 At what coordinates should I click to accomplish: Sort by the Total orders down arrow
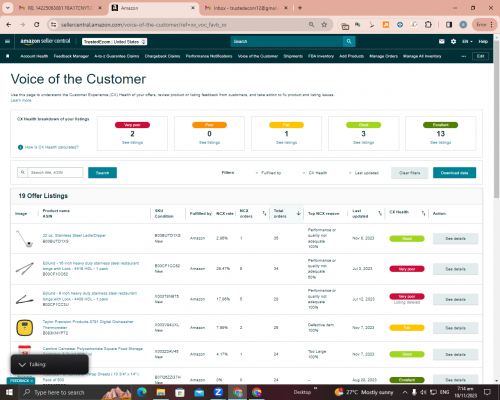pos(299,213)
